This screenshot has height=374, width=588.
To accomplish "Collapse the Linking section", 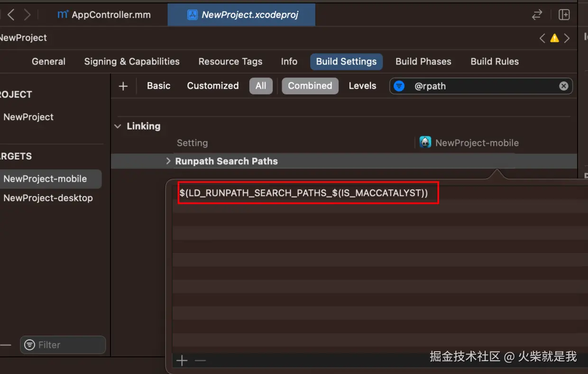I will (x=118, y=126).
